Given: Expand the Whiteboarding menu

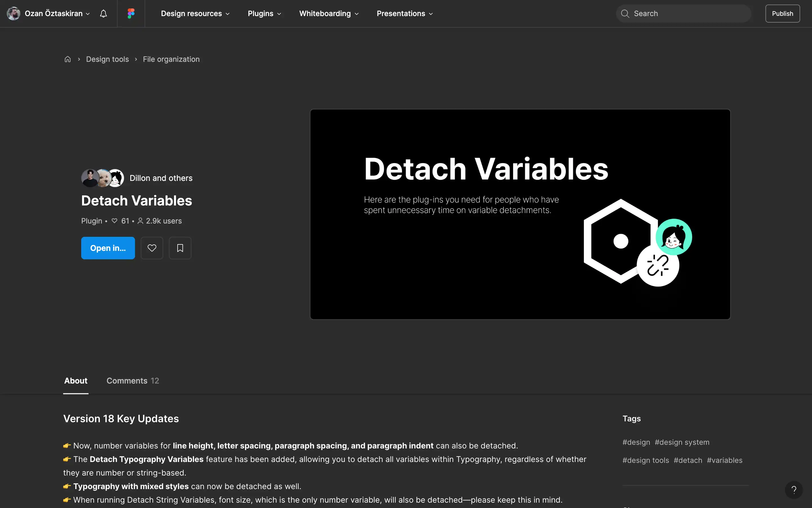Looking at the screenshot, I should pyautogui.click(x=329, y=14).
